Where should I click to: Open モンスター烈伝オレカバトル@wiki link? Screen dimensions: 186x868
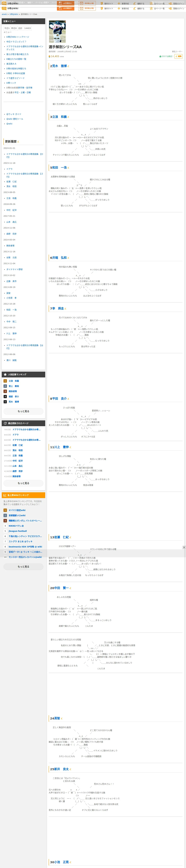25,557
